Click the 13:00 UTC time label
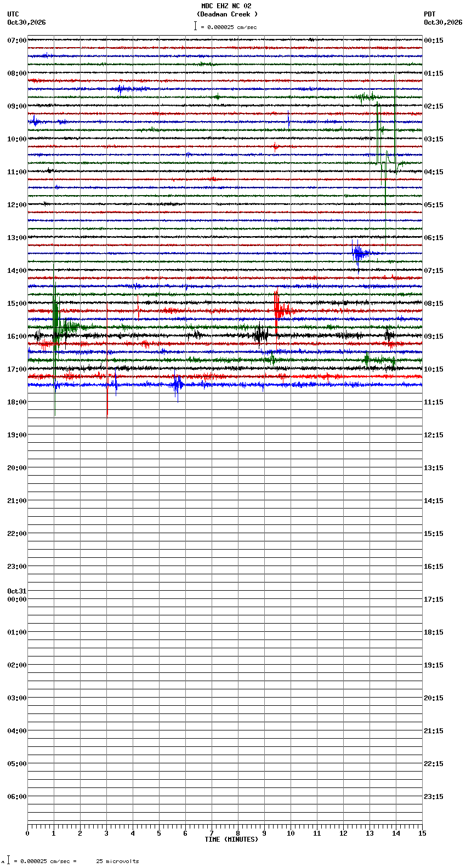This screenshot has width=466, height=868. [x=17, y=237]
